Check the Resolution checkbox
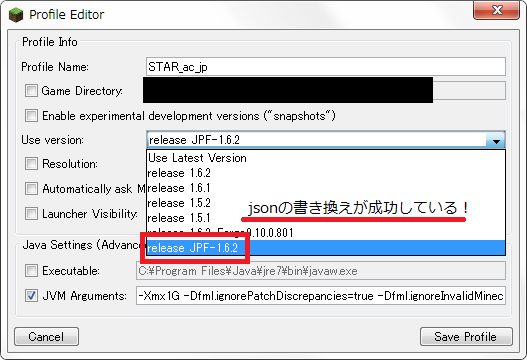The width and height of the screenshot is (527, 360). tap(31, 164)
